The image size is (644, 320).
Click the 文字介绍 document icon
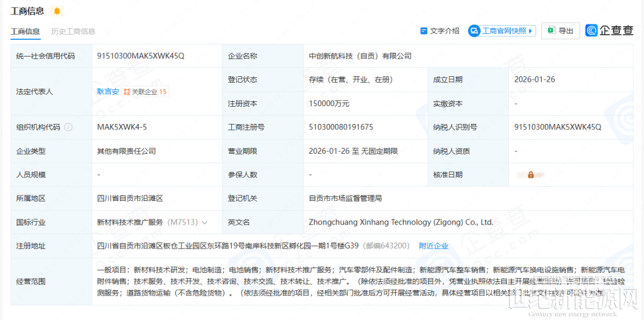[x=424, y=31]
